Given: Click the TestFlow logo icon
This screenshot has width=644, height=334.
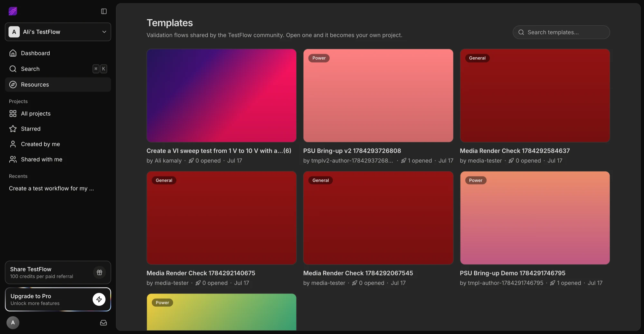Looking at the screenshot, I should tap(13, 11).
